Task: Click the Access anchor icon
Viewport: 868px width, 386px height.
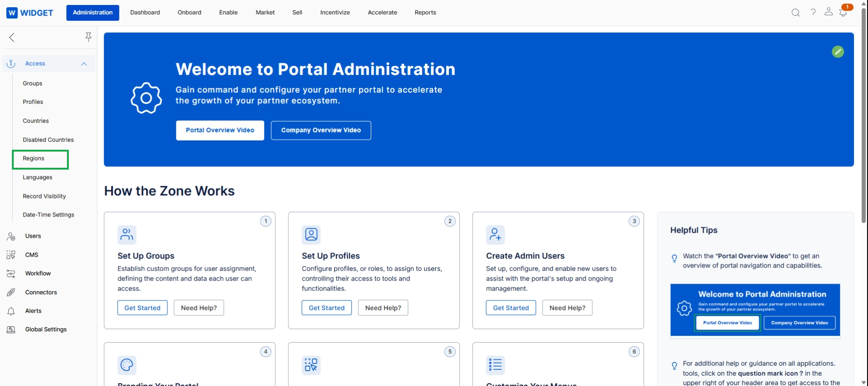Action: coord(11,64)
